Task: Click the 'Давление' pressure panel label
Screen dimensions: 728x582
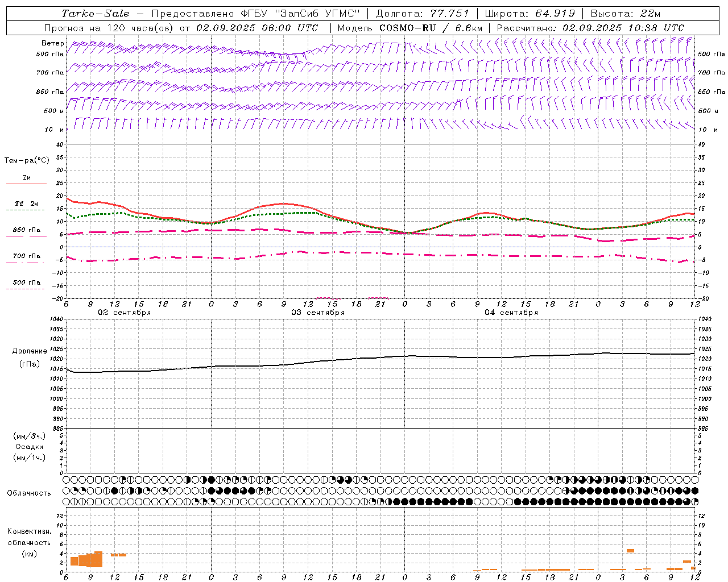Action: click(x=30, y=351)
